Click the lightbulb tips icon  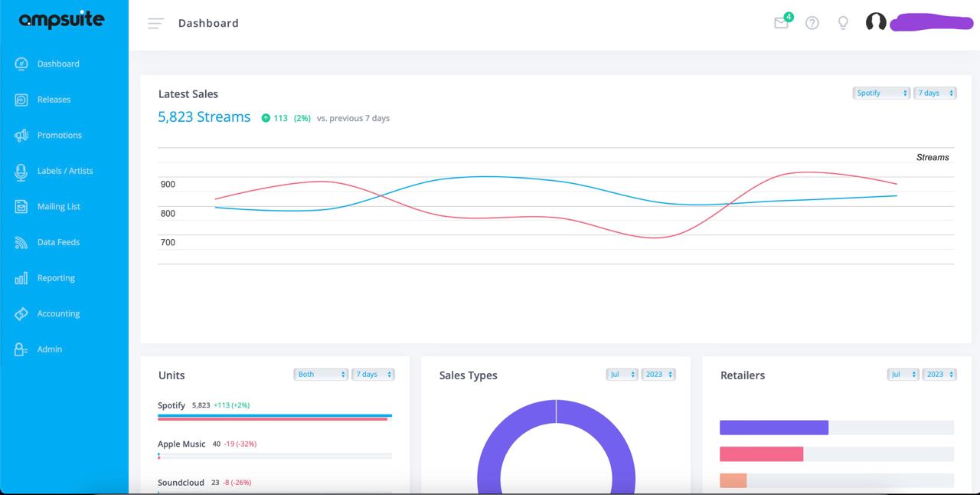point(843,23)
